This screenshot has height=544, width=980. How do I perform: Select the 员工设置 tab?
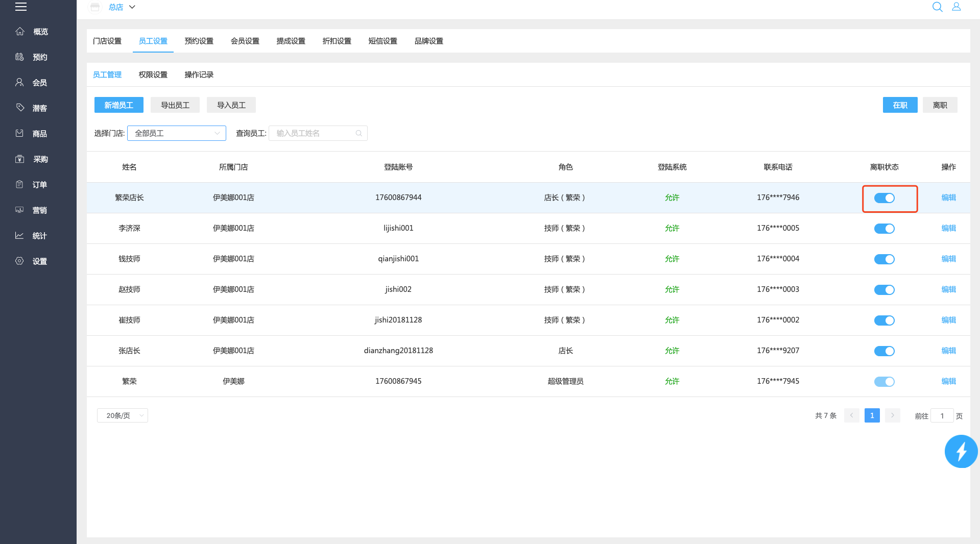pyautogui.click(x=153, y=41)
